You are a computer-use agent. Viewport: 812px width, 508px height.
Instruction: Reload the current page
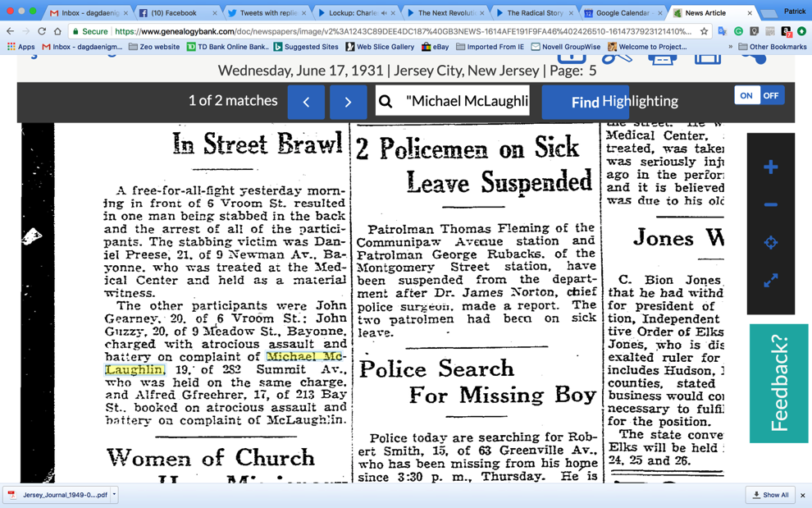coord(42,31)
